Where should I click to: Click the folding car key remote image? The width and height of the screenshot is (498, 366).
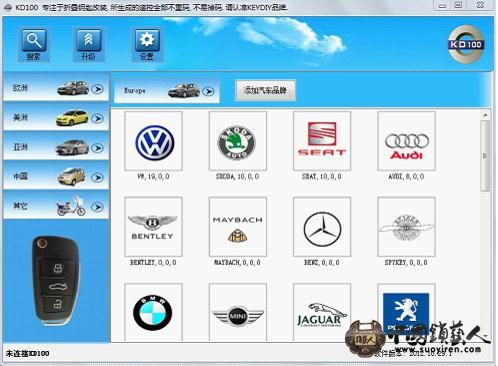[x=56, y=281]
